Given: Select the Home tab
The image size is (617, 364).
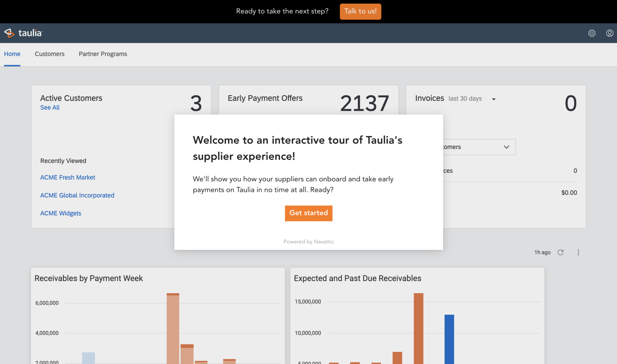Looking at the screenshot, I should [12, 54].
